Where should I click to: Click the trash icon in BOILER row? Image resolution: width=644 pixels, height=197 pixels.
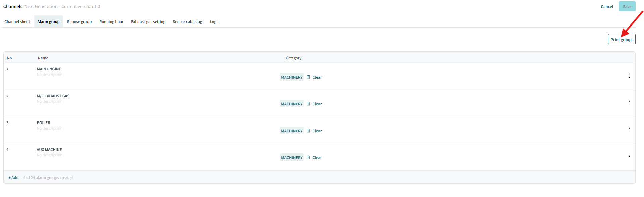(308, 131)
